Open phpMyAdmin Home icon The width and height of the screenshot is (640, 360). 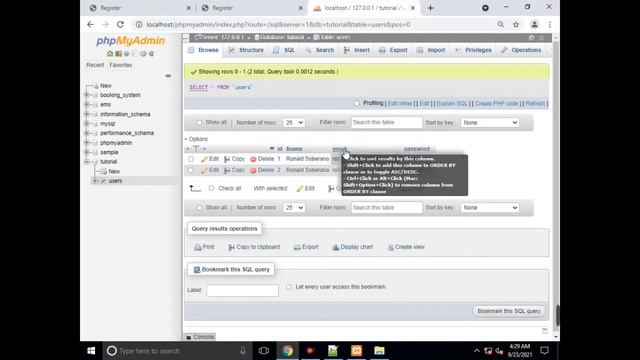109,53
